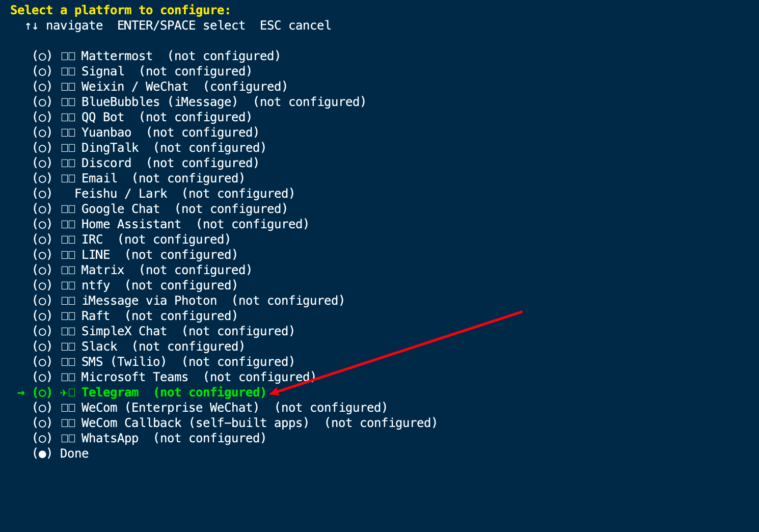Select the Telegram radio option
This screenshot has height=532, width=759.
(x=42, y=392)
